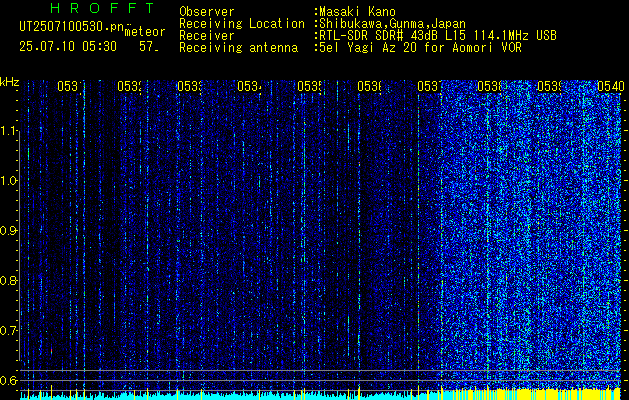Select the RTL-SDR SDR# 114.1MHz USB receiver text
629x400 pixels.
click(x=436, y=36)
